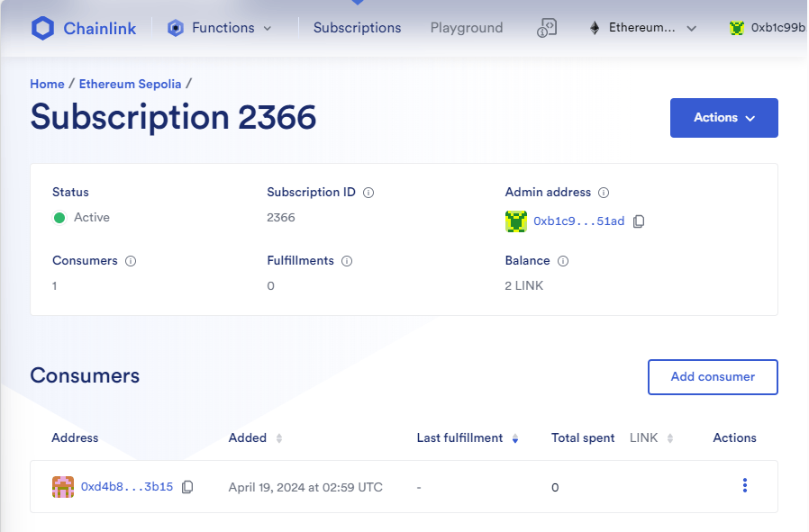
Task: Open the Ethereum network selector
Action: 643,28
